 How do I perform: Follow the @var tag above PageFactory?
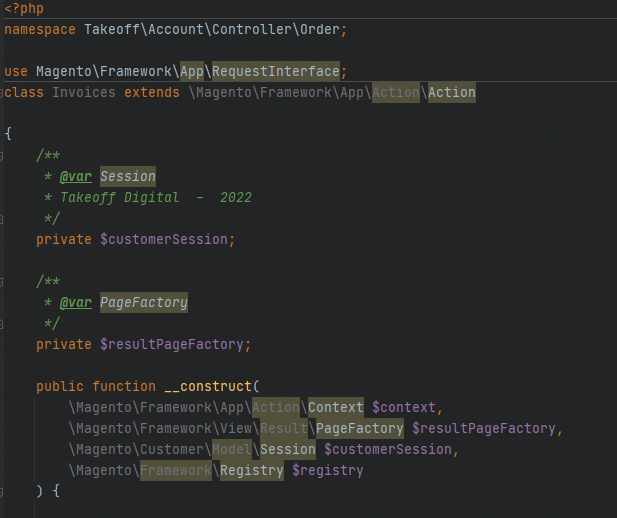click(x=76, y=303)
